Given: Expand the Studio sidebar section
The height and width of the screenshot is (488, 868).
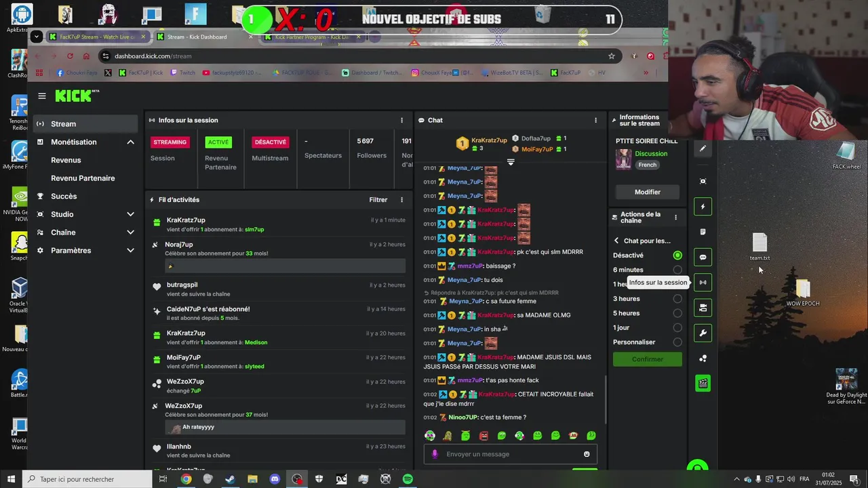Looking at the screenshot, I should (130, 214).
